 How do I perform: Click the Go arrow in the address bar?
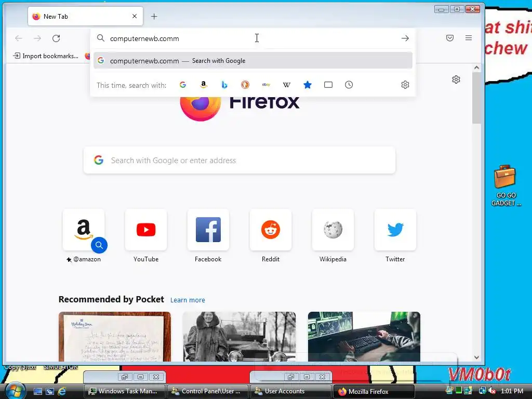tap(405, 38)
